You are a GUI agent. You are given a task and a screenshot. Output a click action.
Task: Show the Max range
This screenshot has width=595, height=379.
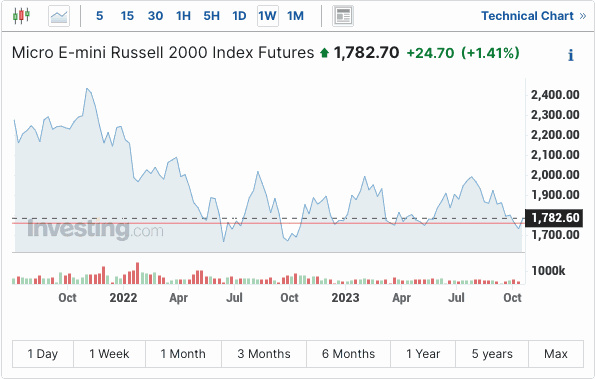(556, 354)
